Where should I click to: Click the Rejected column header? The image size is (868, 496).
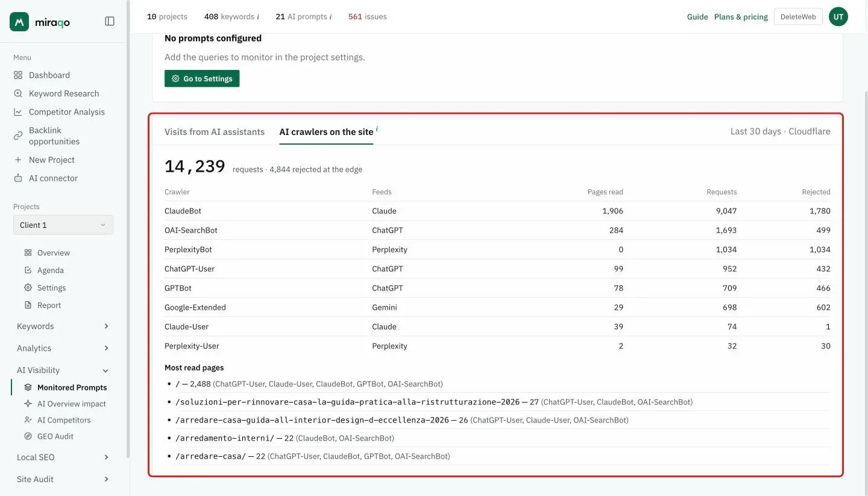pos(816,192)
